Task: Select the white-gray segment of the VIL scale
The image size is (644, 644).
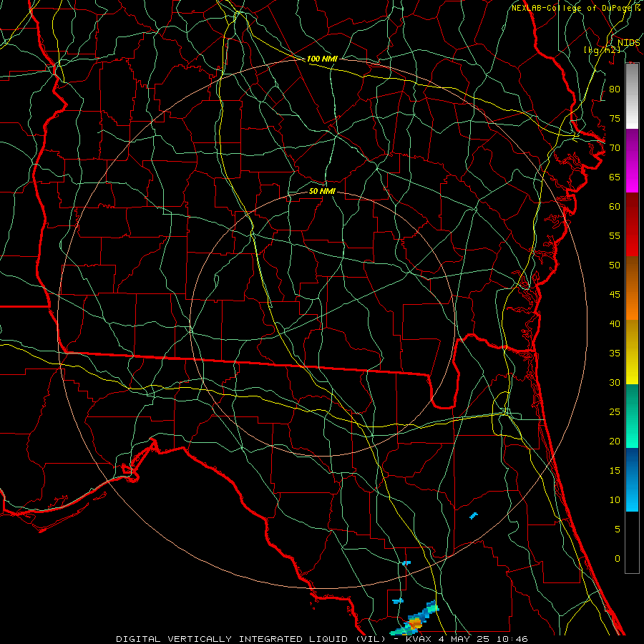Action: 632,96
